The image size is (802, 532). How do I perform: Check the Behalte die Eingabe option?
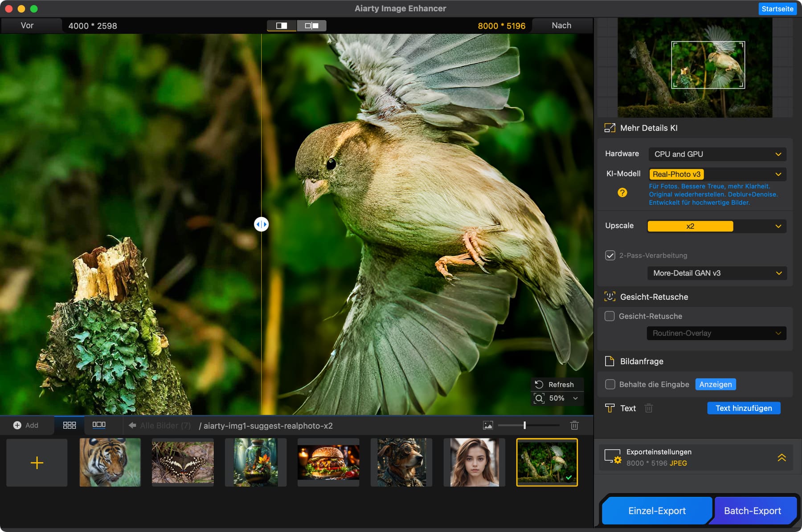tap(610, 384)
